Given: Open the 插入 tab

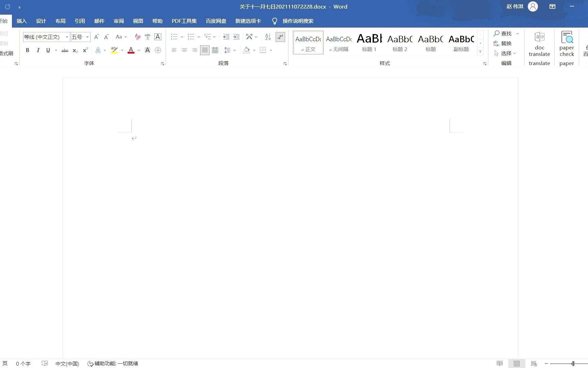Looking at the screenshot, I should [21, 21].
